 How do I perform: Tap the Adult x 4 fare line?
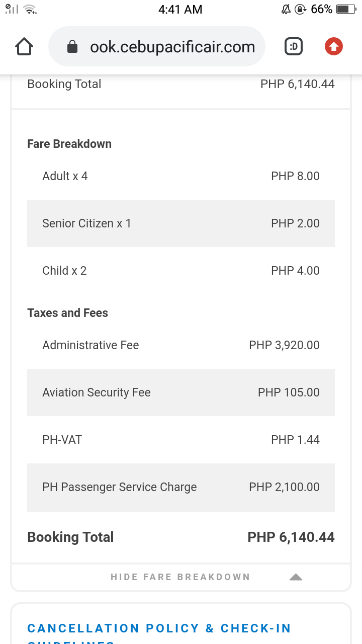(x=181, y=176)
